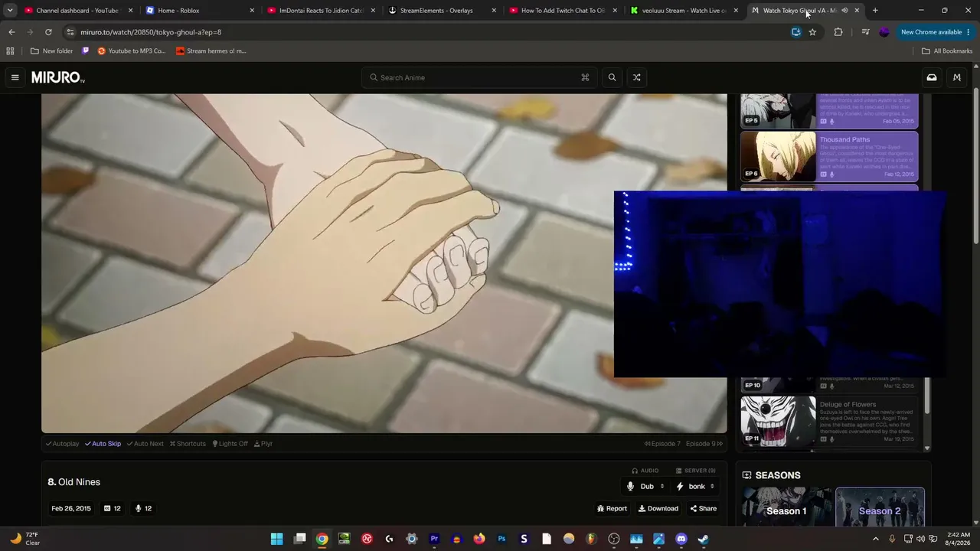
Task: Disable the Auto Skip option
Action: click(x=103, y=444)
